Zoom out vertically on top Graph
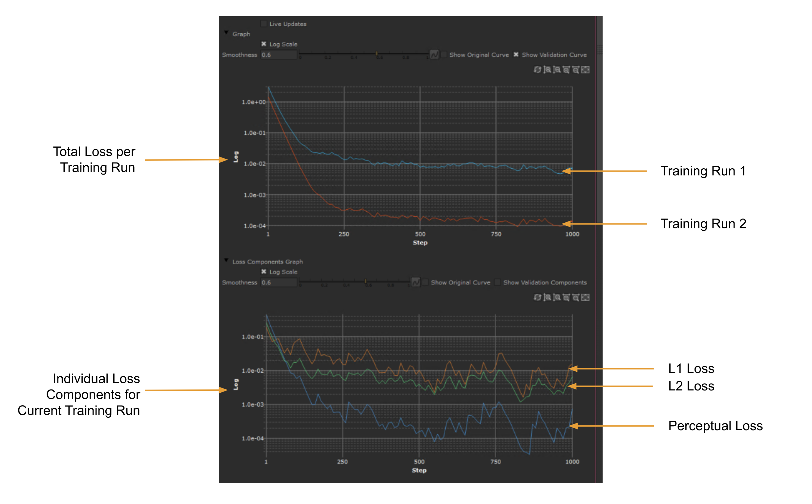 (x=557, y=70)
